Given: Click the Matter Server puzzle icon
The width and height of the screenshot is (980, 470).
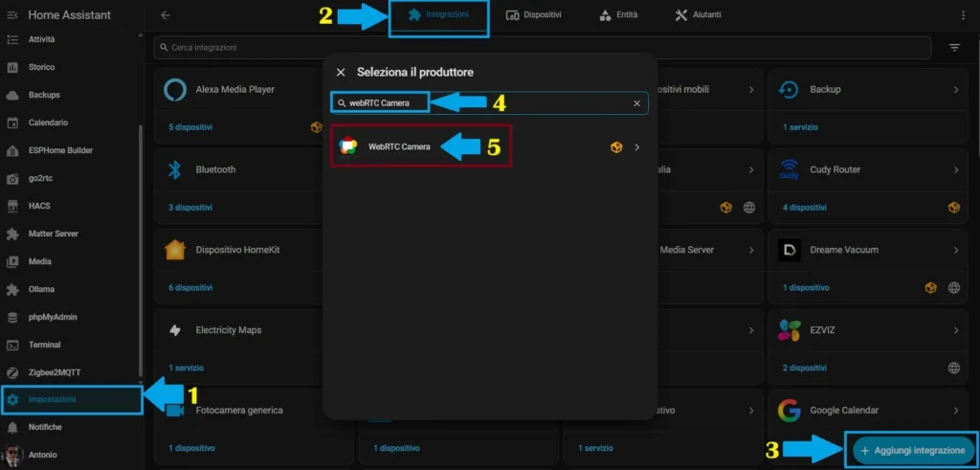Looking at the screenshot, I should pyautogui.click(x=11, y=234).
